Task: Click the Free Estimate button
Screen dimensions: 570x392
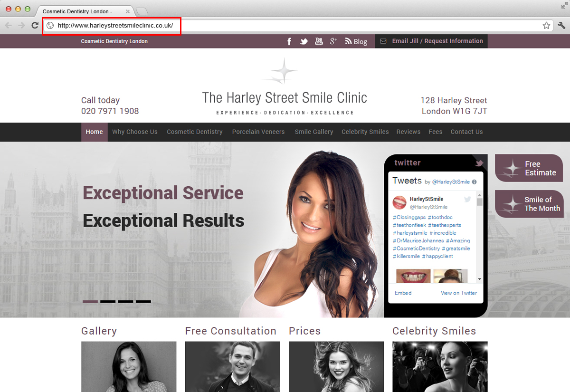Action: (x=529, y=168)
